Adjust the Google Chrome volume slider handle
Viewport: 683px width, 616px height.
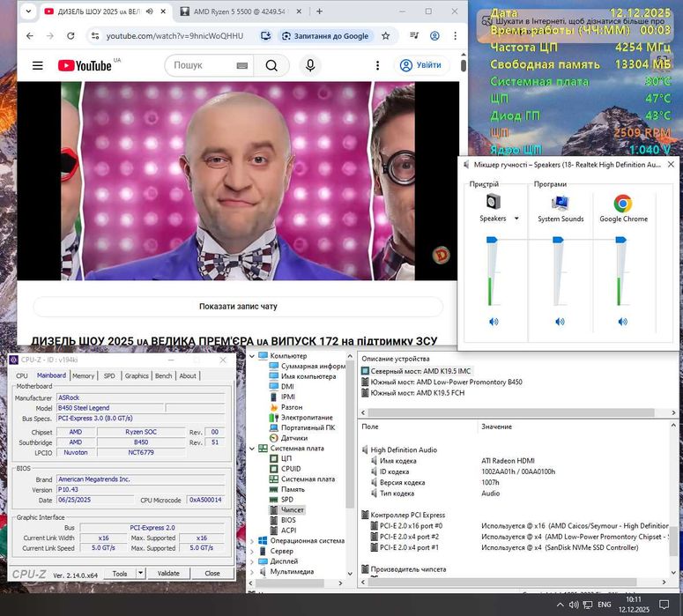pyautogui.click(x=620, y=240)
